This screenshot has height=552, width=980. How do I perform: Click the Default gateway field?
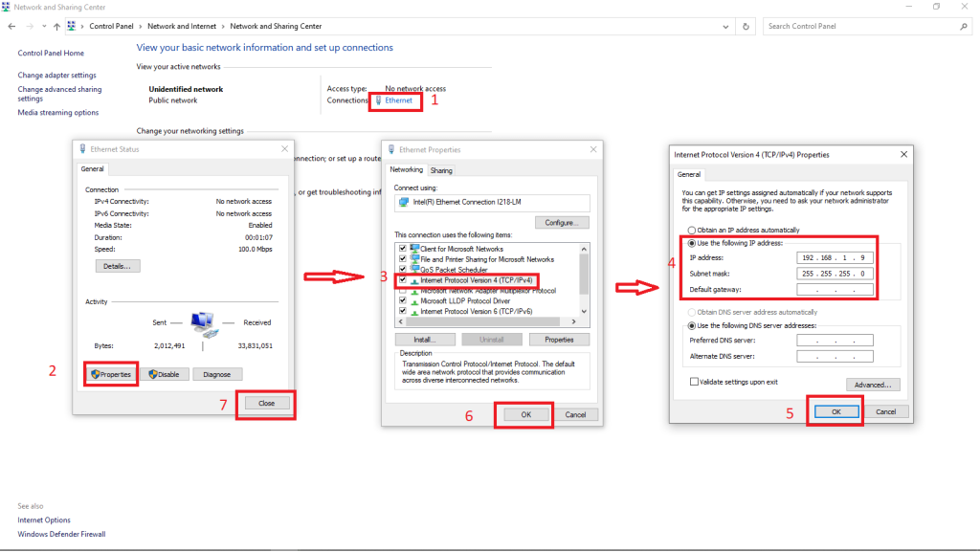[x=835, y=290]
